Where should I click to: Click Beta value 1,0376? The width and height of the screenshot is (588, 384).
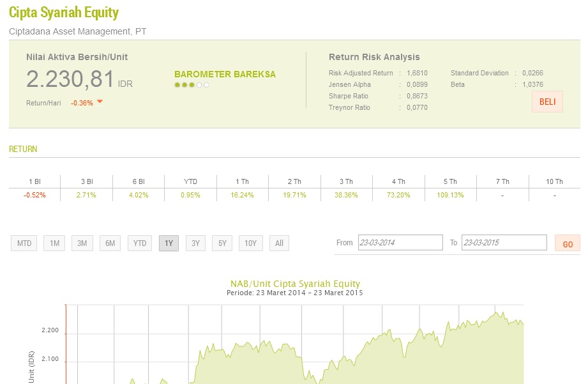pyautogui.click(x=532, y=84)
